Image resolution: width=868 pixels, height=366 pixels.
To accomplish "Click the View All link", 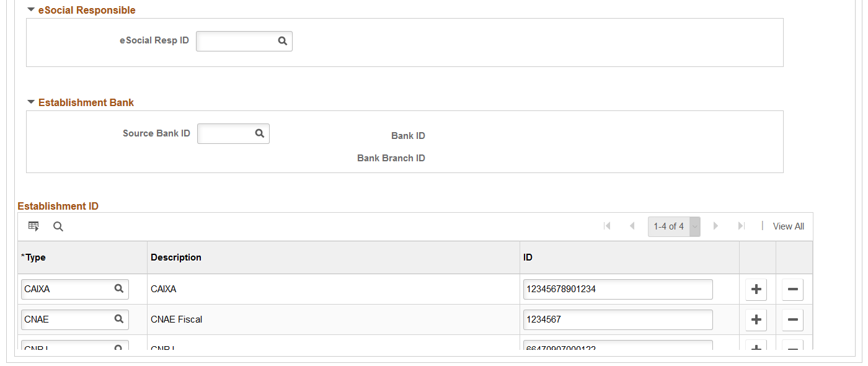I will click(x=788, y=226).
